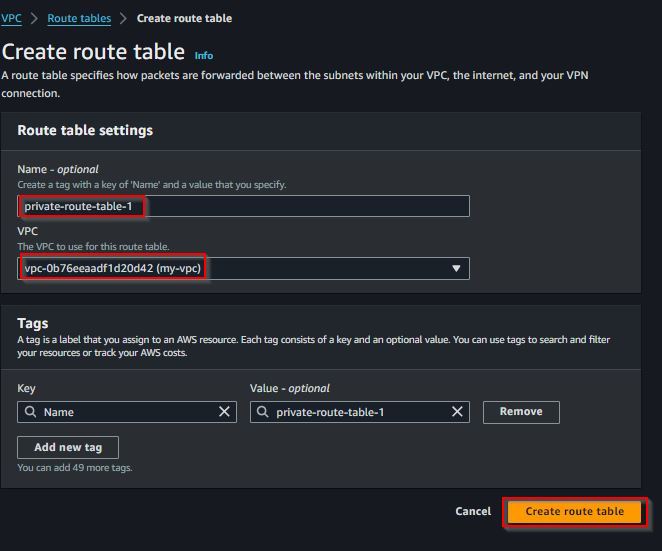
Task: Go to VPC breadcrumb link
Action: tap(11, 18)
